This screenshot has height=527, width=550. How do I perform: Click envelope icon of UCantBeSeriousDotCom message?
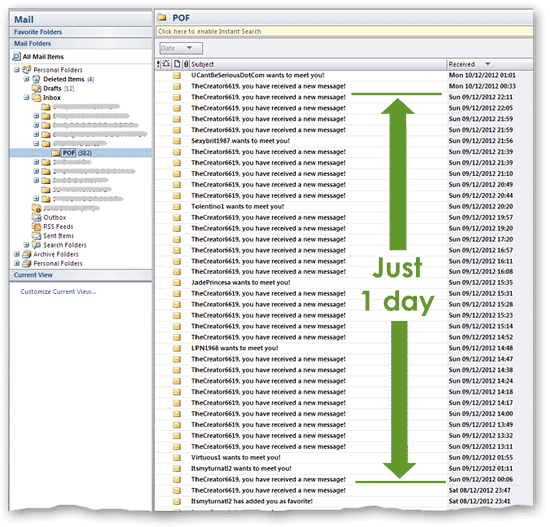[177, 75]
